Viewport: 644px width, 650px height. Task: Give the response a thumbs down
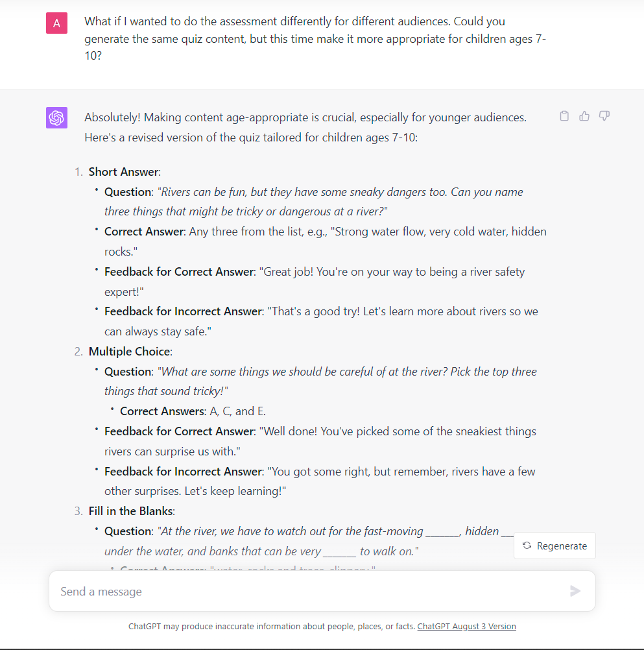pyautogui.click(x=604, y=116)
